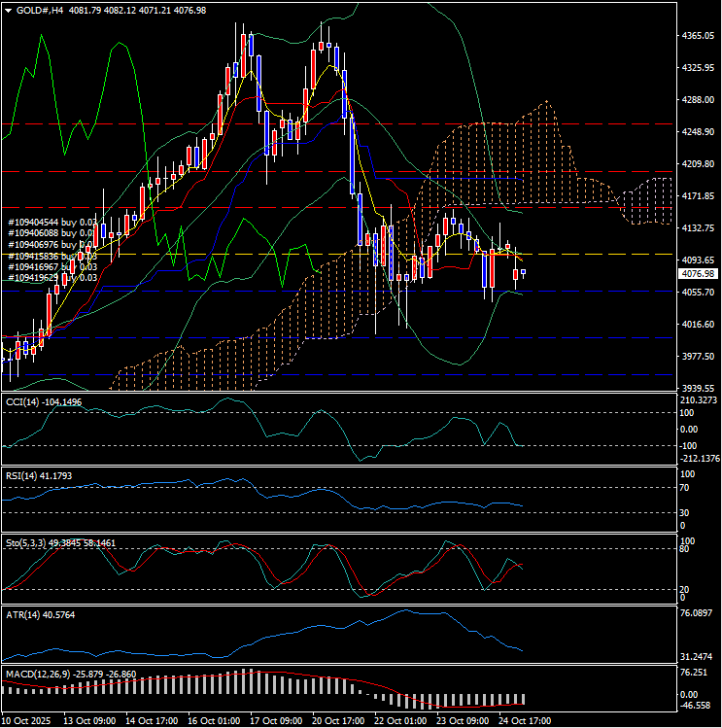Click the highlighted 4076.98 current price tag
The image size is (722, 728).
(x=697, y=273)
